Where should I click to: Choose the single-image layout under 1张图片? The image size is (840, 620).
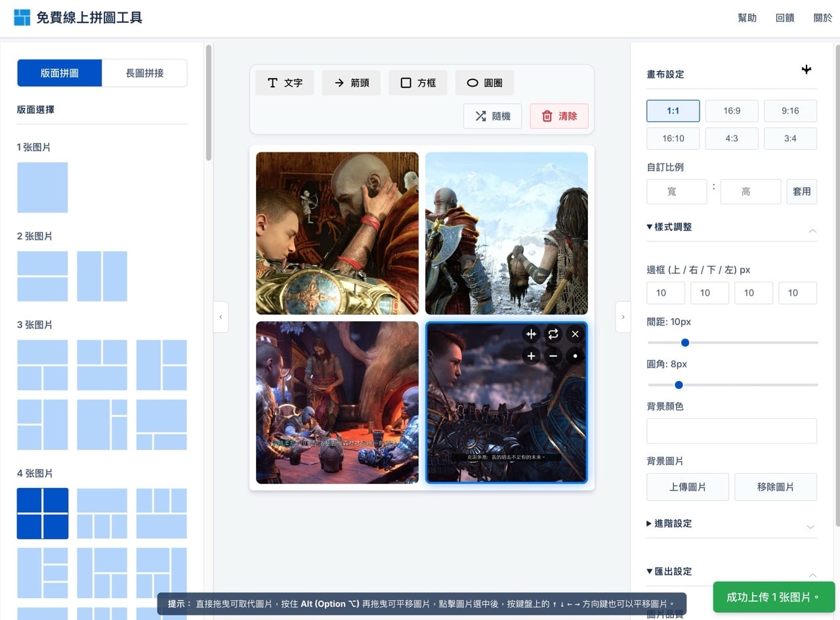tap(43, 187)
